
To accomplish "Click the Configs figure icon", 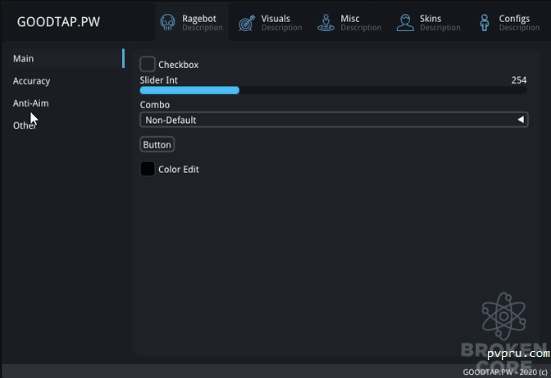I will 485,22.
